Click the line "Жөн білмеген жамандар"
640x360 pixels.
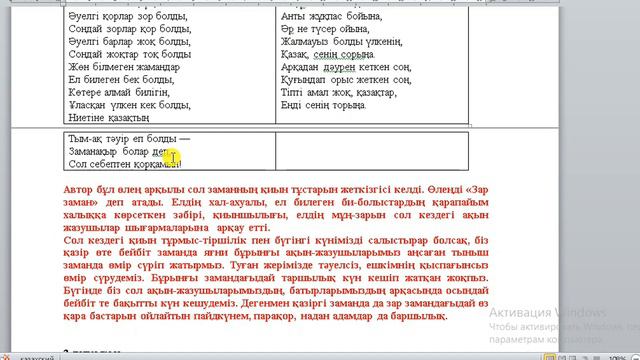(x=124, y=67)
